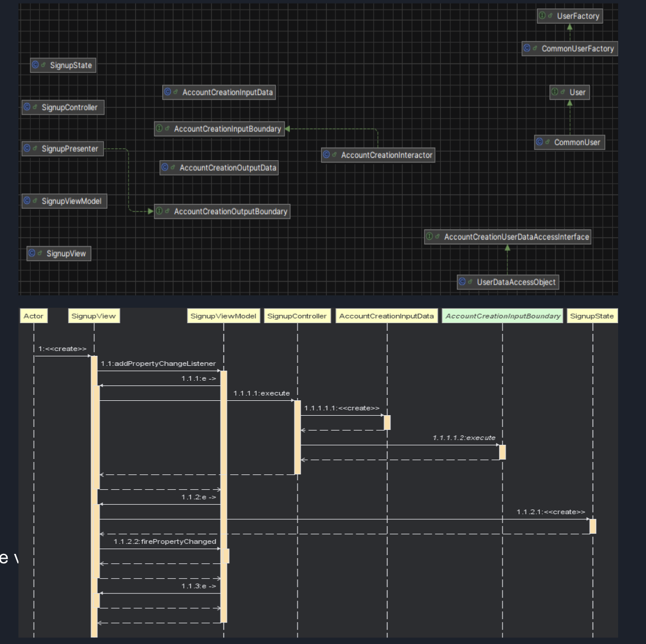This screenshot has height=644, width=646.
Task: Click the 1.1.2.2:firePropertyChanged message label
Action: [165, 541]
